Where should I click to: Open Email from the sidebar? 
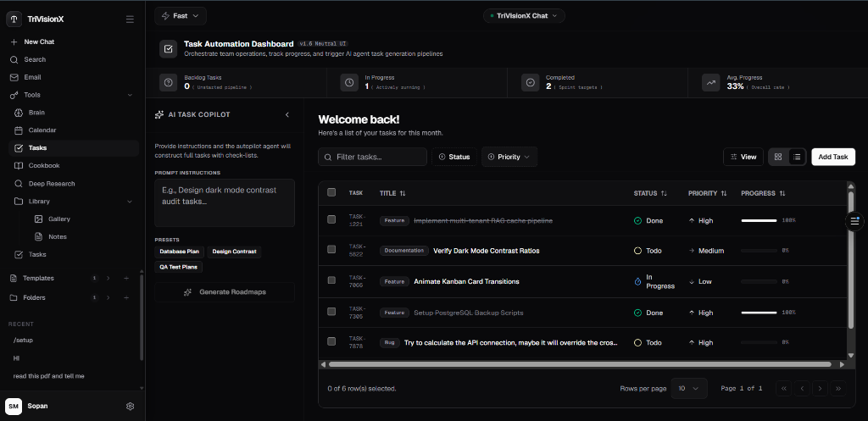[x=32, y=77]
